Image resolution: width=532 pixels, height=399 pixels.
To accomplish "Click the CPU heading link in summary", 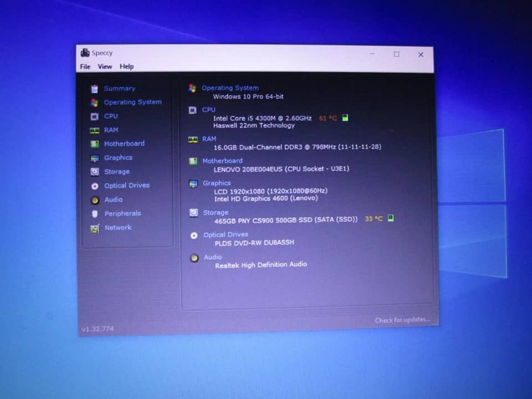I will tap(208, 110).
